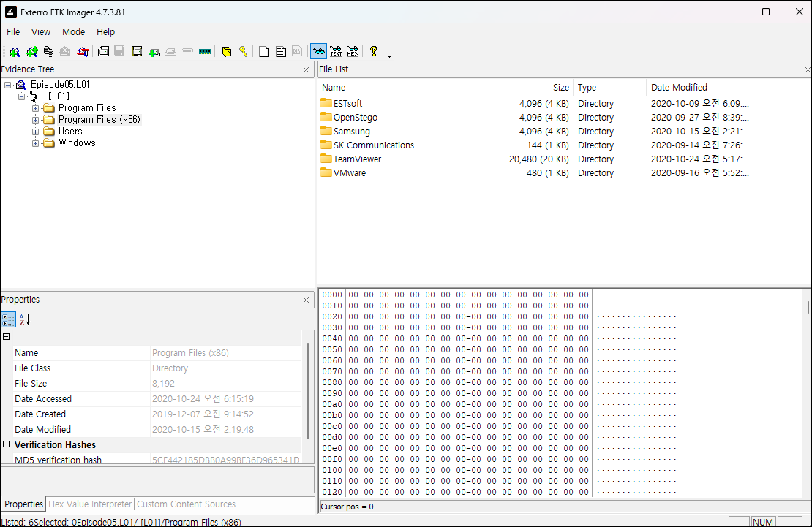Click the yellow question mark Help icon
This screenshot has height=527, width=812.
373,50
